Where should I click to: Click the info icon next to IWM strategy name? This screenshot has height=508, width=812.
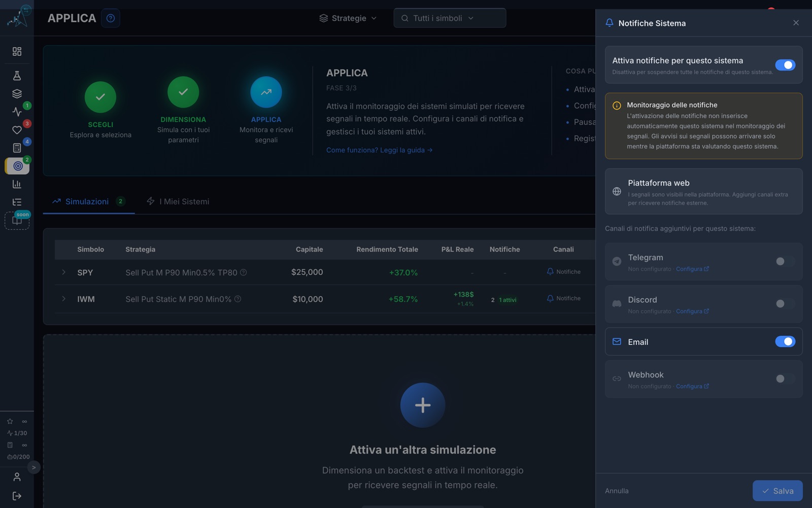238,299
